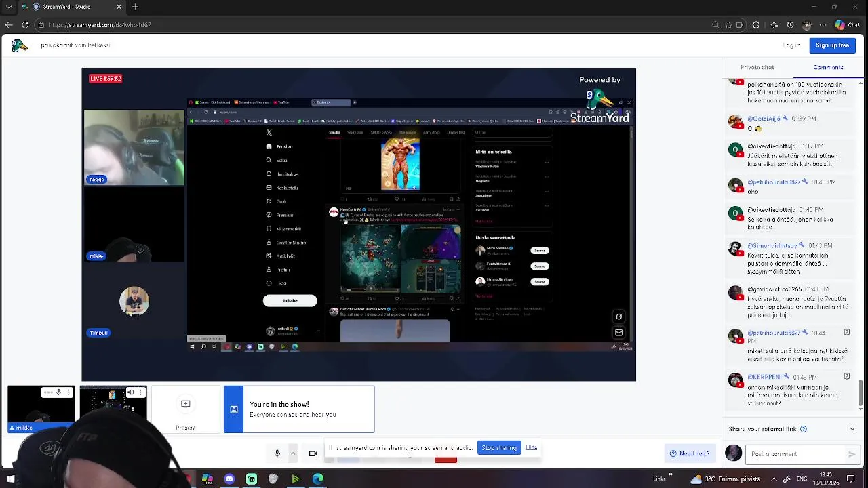The width and height of the screenshot is (868, 488).
Task: Close the StreamYard - Studio tab
Action: 119,7
